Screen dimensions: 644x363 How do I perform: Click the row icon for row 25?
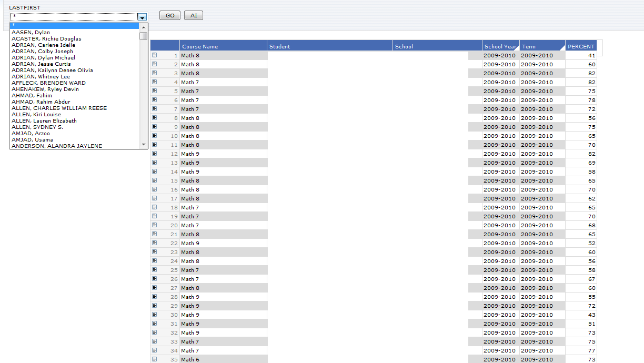click(x=154, y=270)
